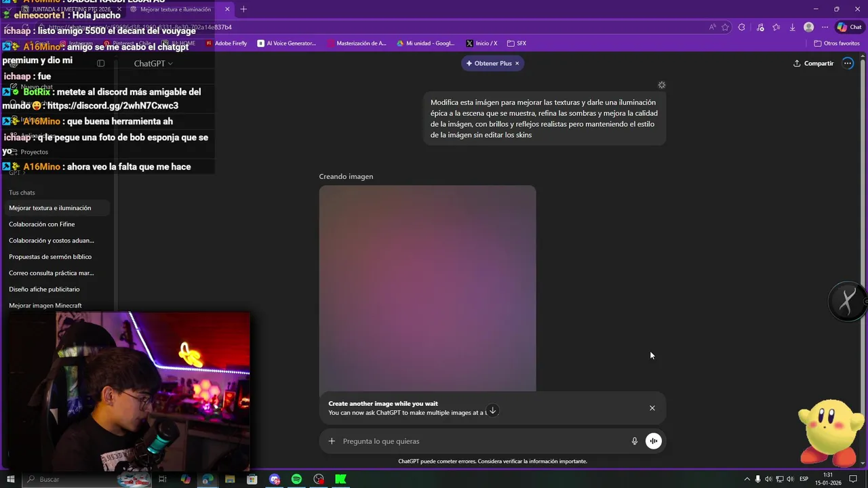The height and width of the screenshot is (488, 868).
Task: Open Task View from the taskbar
Action: (163, 479)
